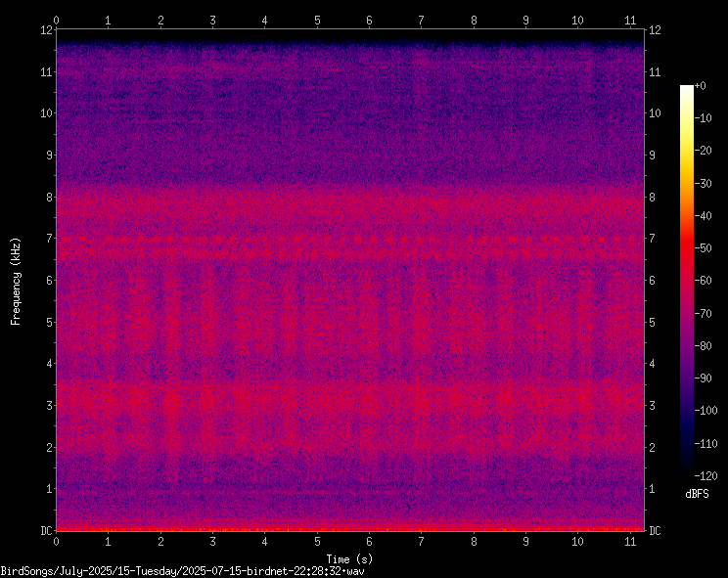
Task: Click the 'Frequency (kHz)' vertical axis title
Action: tap(17, 282)
